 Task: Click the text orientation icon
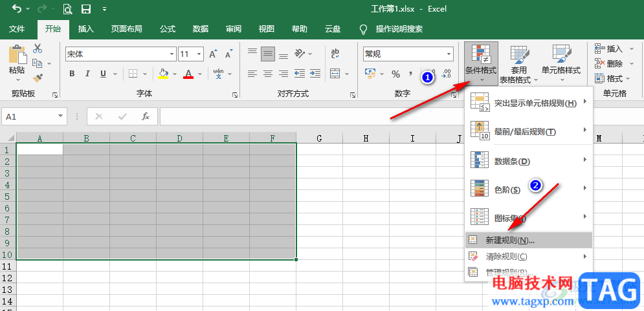click(300, 54)
